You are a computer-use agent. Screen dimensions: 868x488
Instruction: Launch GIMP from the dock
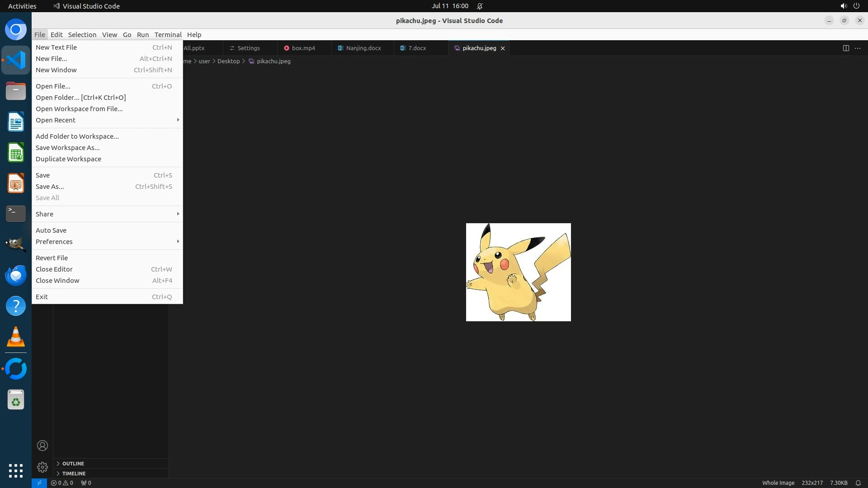coord(16,244)
